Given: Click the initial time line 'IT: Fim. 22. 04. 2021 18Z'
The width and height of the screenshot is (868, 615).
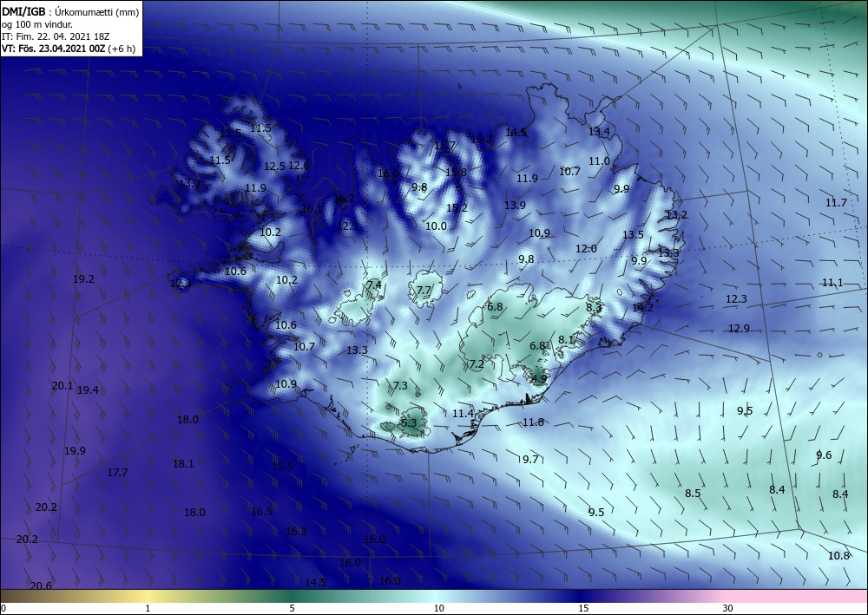Looking at the screenshot, I should pos(56,36).
